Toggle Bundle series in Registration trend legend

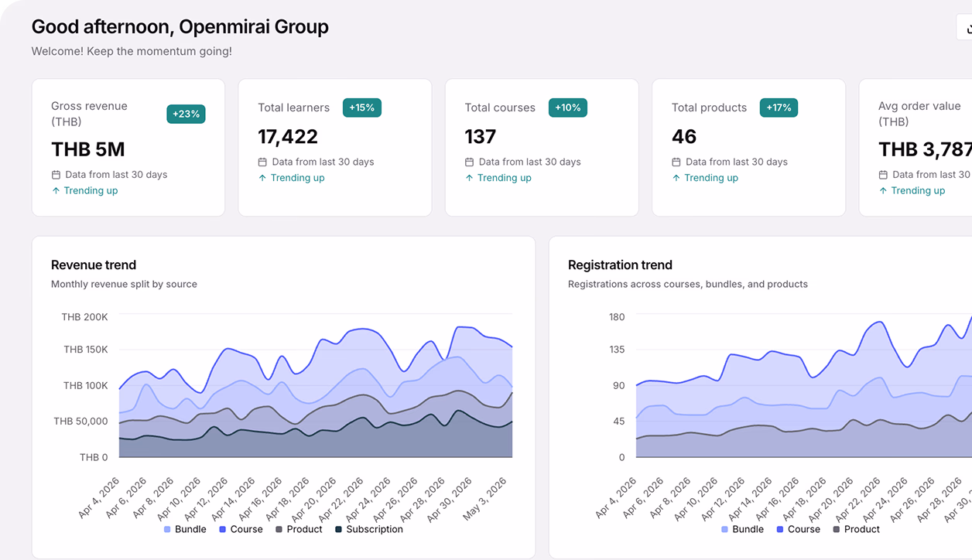tap(742, 529)
